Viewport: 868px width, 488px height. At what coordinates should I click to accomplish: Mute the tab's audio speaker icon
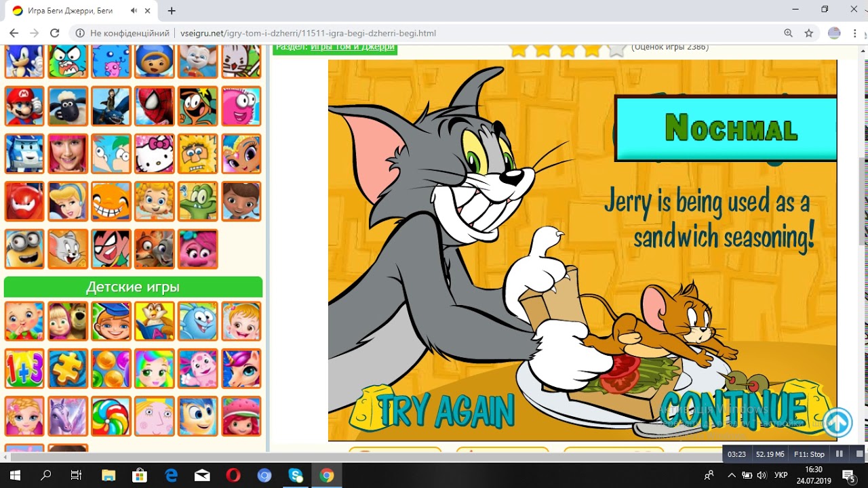click(x=134, y=11)
